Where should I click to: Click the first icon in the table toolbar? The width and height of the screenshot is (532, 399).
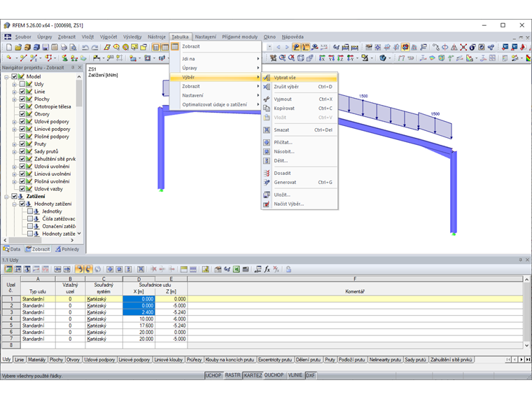(x=8, y=269)
